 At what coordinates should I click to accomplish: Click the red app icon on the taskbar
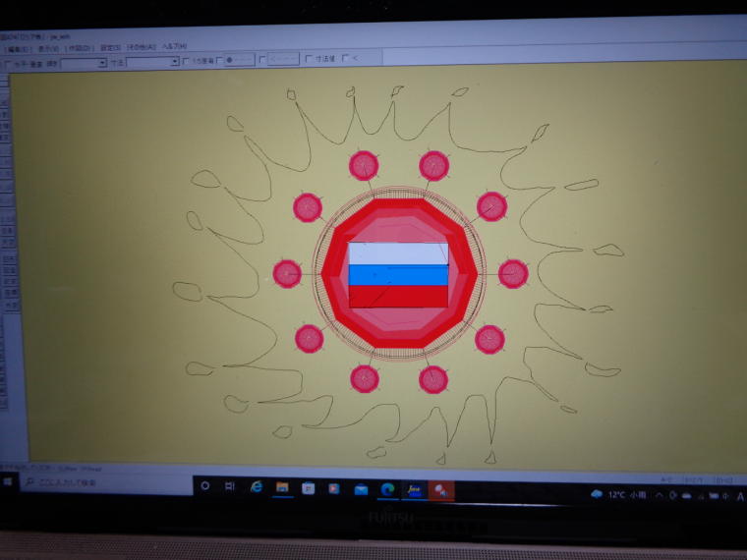(441, 490)
